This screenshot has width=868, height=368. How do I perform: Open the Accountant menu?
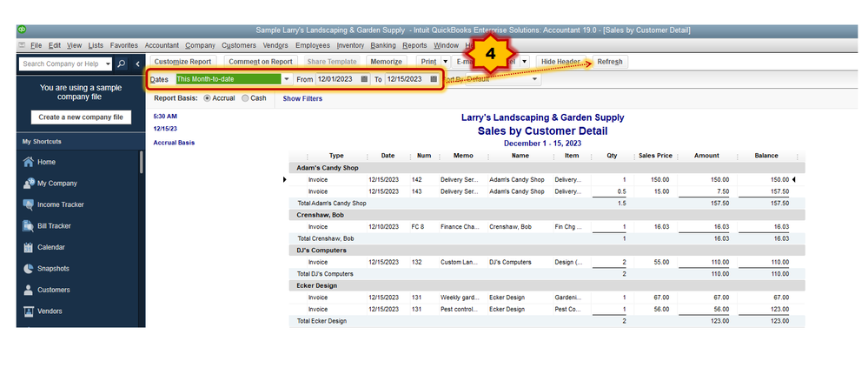162,45
